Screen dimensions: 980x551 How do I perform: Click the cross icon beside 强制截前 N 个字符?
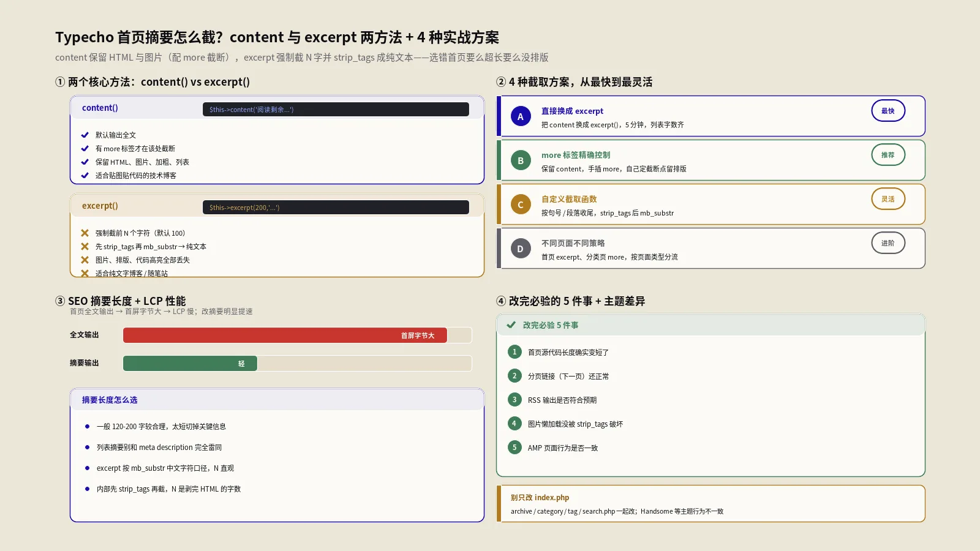pyautogui.click(x=85, y=233)
